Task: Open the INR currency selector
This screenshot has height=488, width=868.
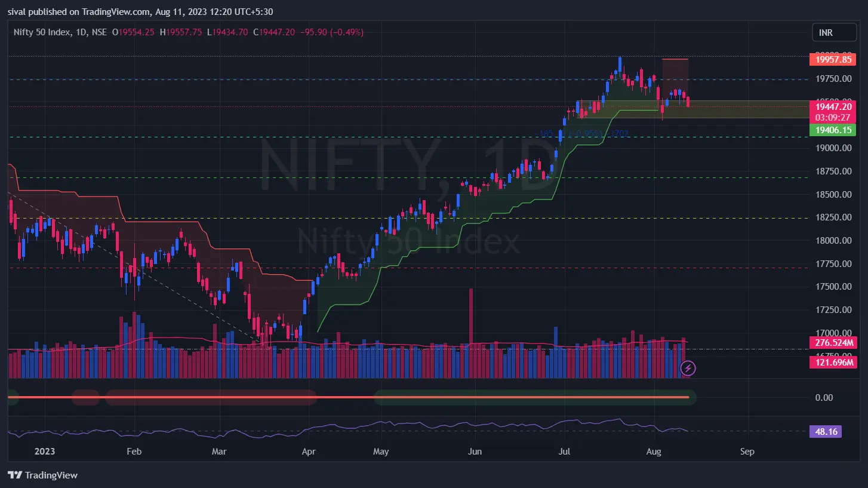Action: click(x=834, y=32)
